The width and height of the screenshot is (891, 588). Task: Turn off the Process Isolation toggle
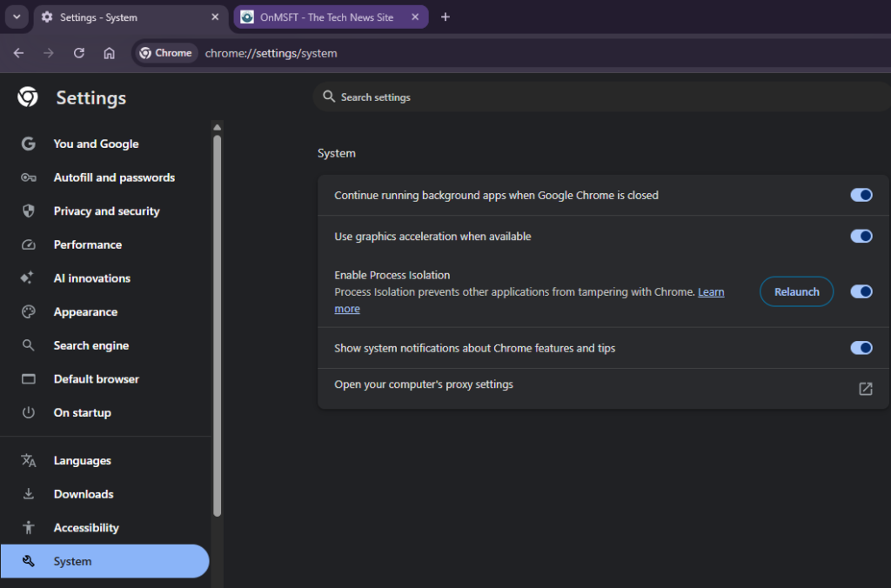[861, 292]
